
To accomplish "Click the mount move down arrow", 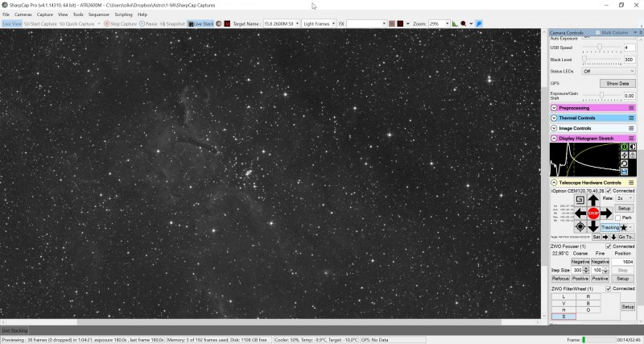I will [x=593, y=226].
